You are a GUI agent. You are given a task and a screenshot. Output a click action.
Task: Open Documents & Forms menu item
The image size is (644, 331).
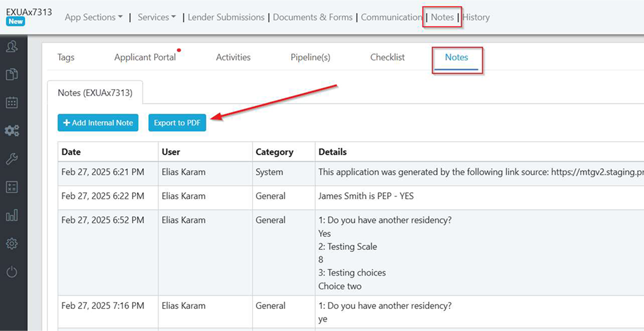tap(313, 18)
